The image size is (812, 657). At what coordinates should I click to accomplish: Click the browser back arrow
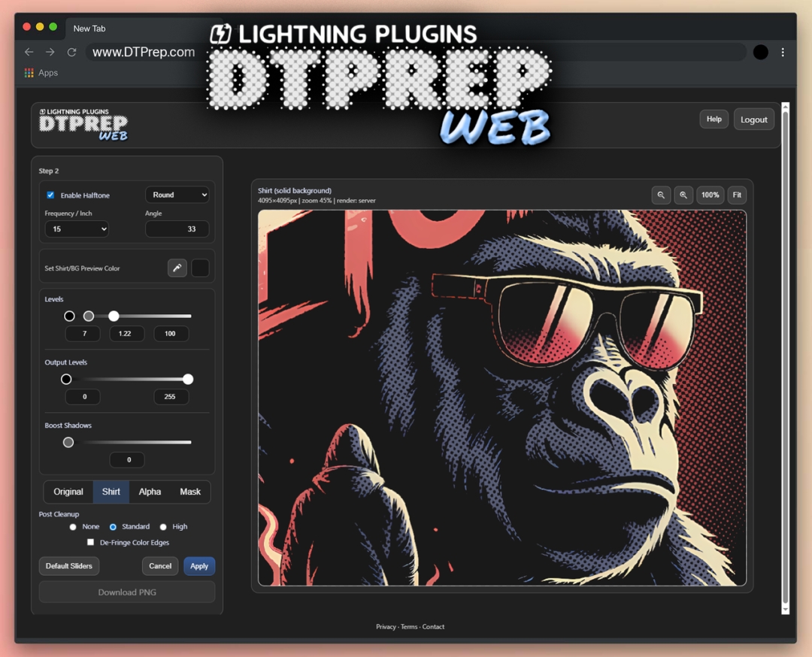29,53
